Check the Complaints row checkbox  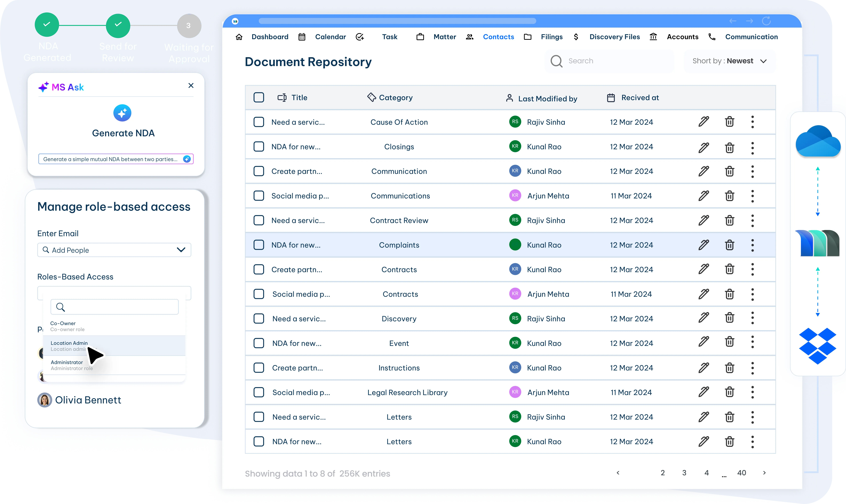point(259,245)
